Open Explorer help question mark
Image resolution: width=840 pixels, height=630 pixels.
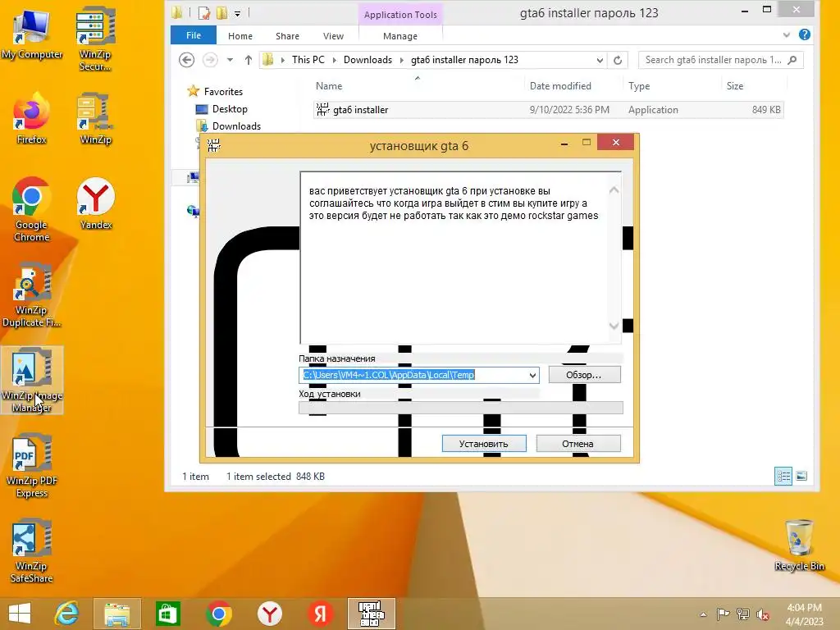[804, 34]
